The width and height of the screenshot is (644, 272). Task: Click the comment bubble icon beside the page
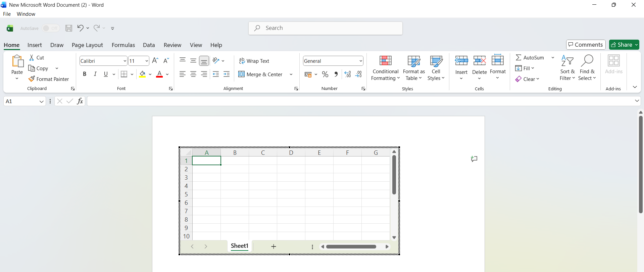[x=474, y=159]
